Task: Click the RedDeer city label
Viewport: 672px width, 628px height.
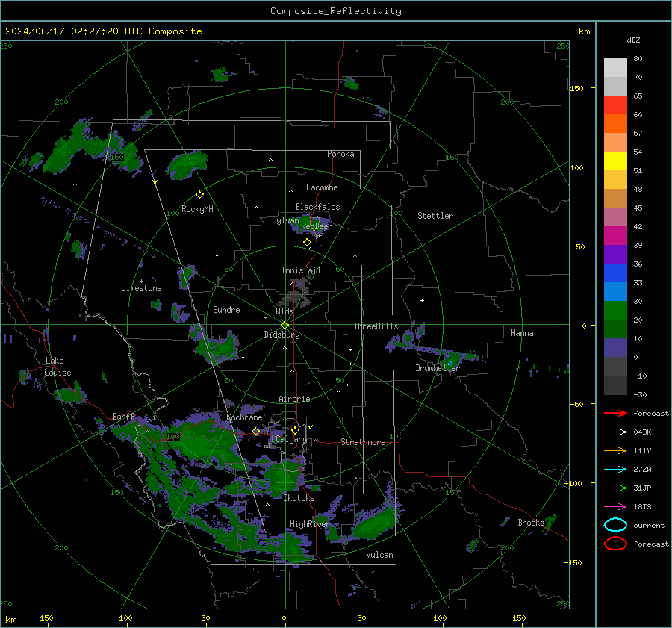Action: pos(317,226)
